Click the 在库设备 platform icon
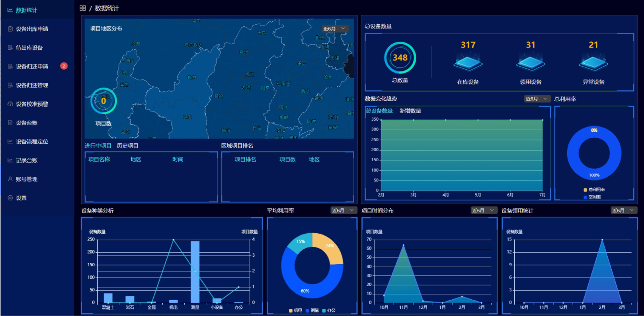The image size is (644, 316). [x=468, y=63]
